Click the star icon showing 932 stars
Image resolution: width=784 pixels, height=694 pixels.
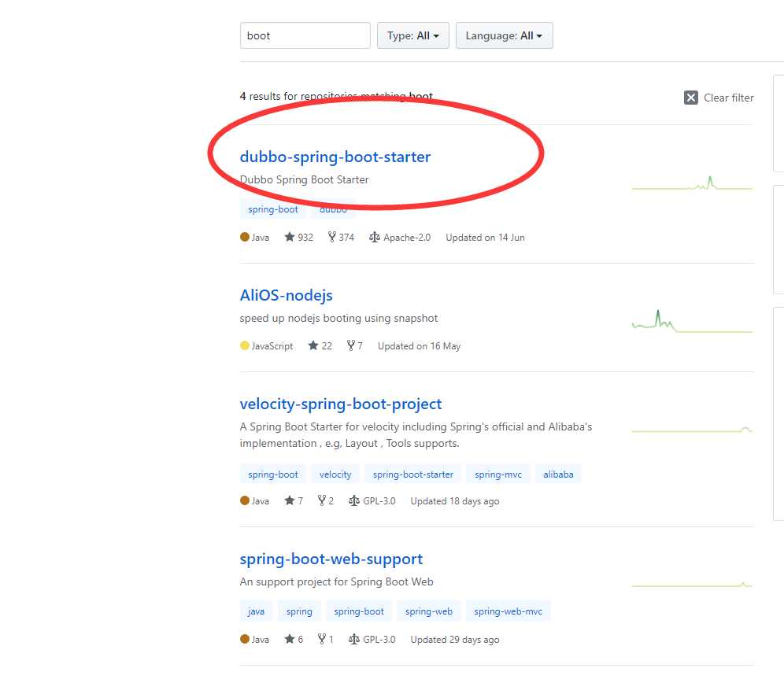click(x=289, y=237)
